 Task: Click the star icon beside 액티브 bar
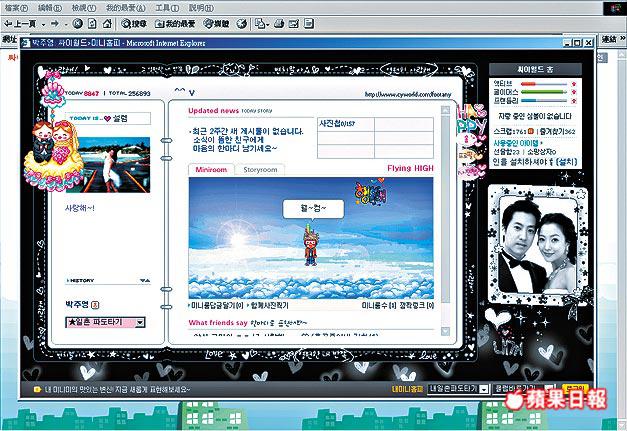click(x=574, y=84)
